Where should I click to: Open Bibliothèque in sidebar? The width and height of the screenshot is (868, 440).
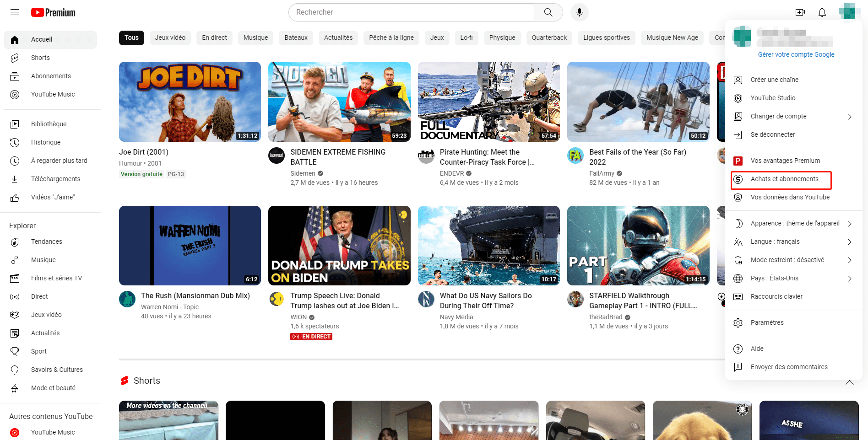click(50, 124)
